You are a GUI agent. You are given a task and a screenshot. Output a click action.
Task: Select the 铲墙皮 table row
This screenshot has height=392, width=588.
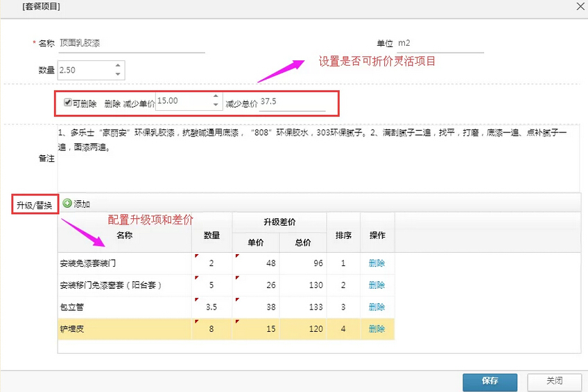click(x=125, y=329)
